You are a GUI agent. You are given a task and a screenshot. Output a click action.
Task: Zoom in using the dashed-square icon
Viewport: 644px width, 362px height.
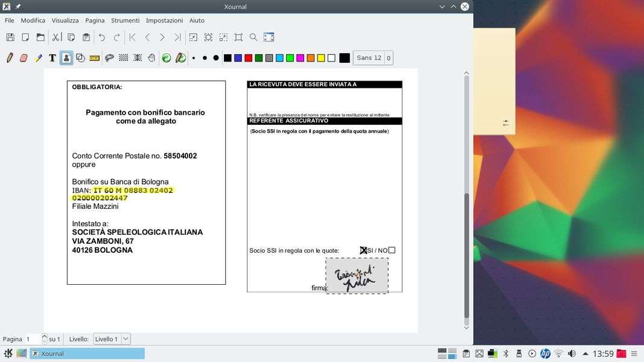(223, 37)
